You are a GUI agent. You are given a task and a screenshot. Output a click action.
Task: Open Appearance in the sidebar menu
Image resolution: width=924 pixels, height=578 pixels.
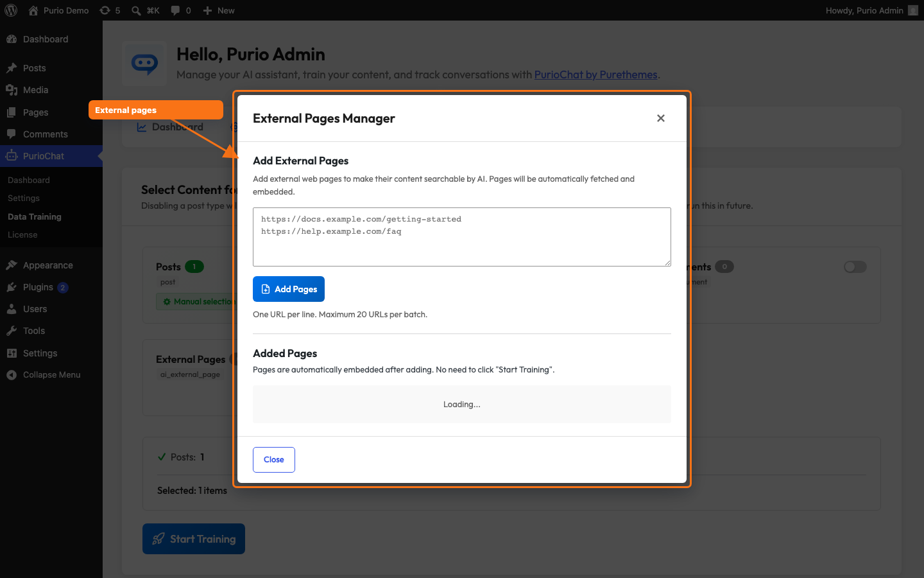coord(51,265)
